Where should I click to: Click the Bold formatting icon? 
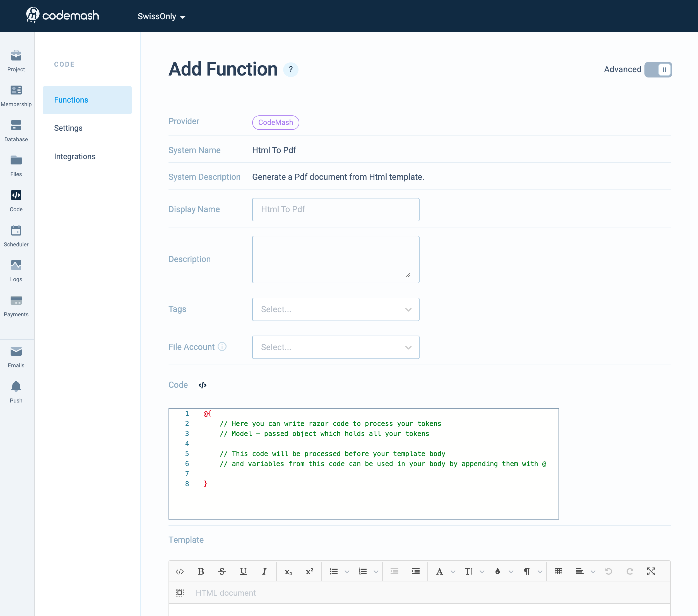[201, 572]
